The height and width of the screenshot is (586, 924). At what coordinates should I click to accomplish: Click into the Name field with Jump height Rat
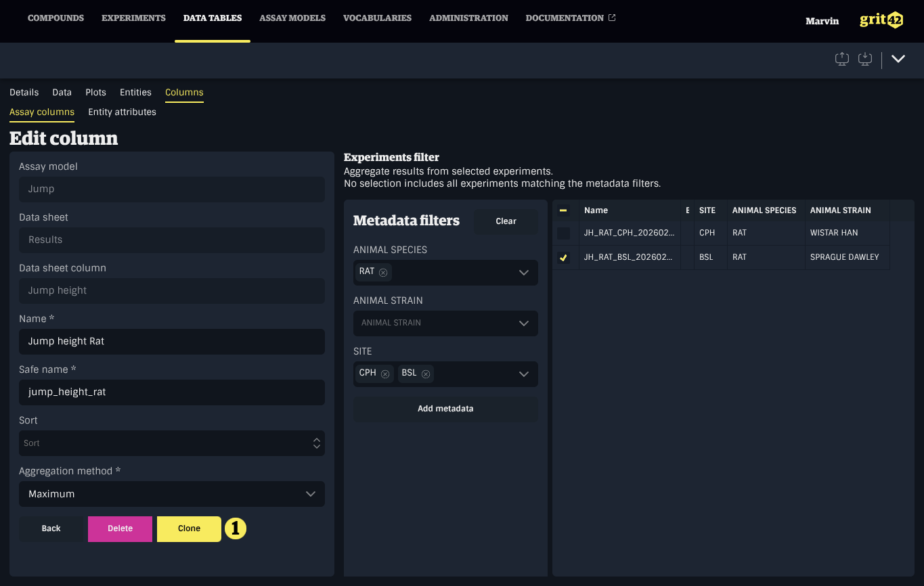tap(172, 342)
